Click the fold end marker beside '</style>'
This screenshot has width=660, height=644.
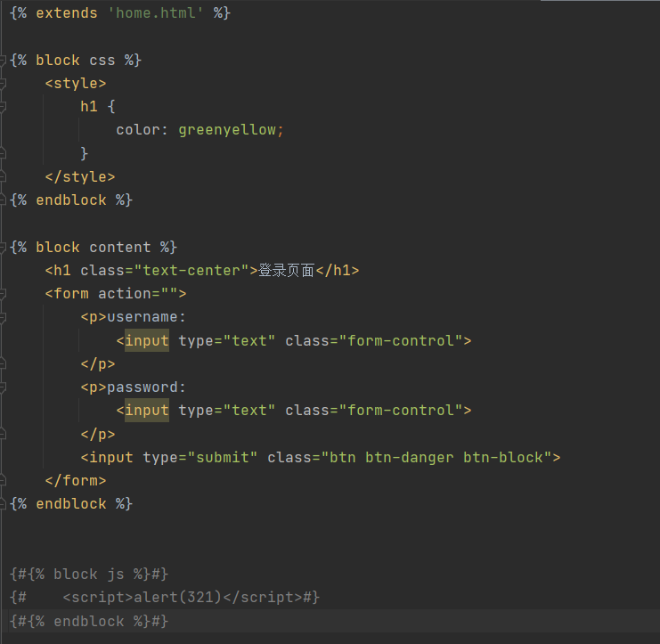coord(3,177)
